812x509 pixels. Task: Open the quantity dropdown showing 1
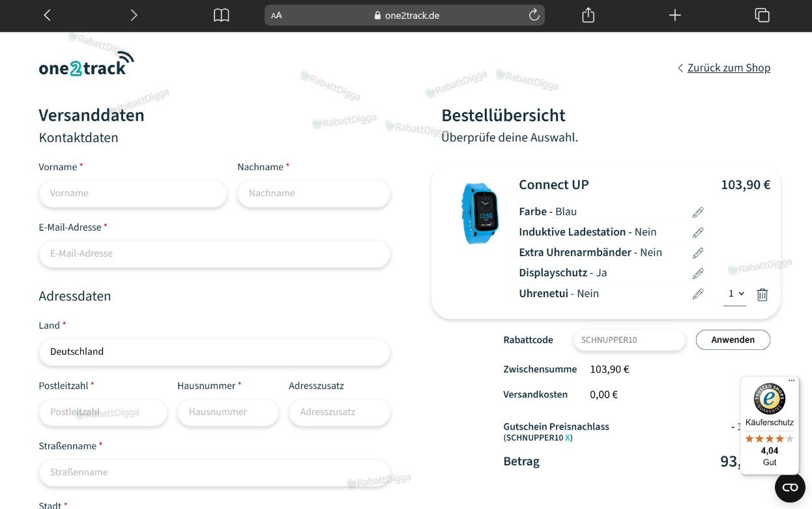[x=735, y=295]
